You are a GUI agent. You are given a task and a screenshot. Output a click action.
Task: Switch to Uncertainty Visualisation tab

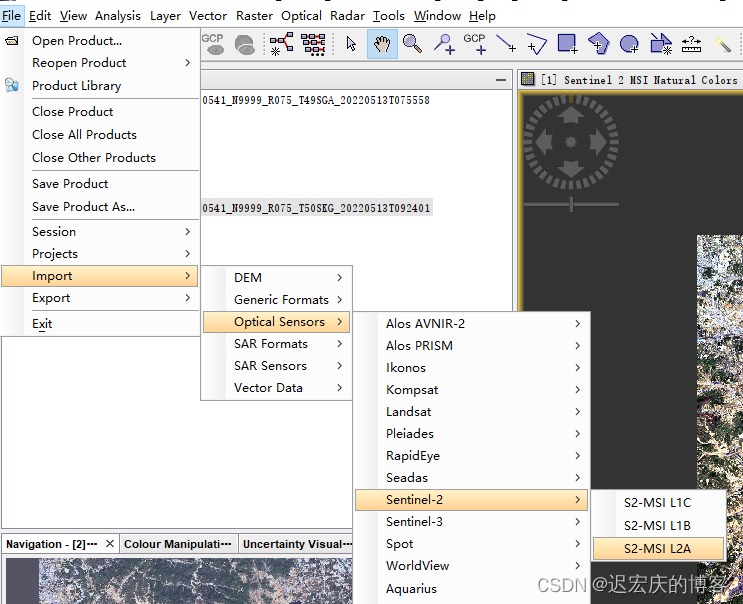click(x=297, y=544)
